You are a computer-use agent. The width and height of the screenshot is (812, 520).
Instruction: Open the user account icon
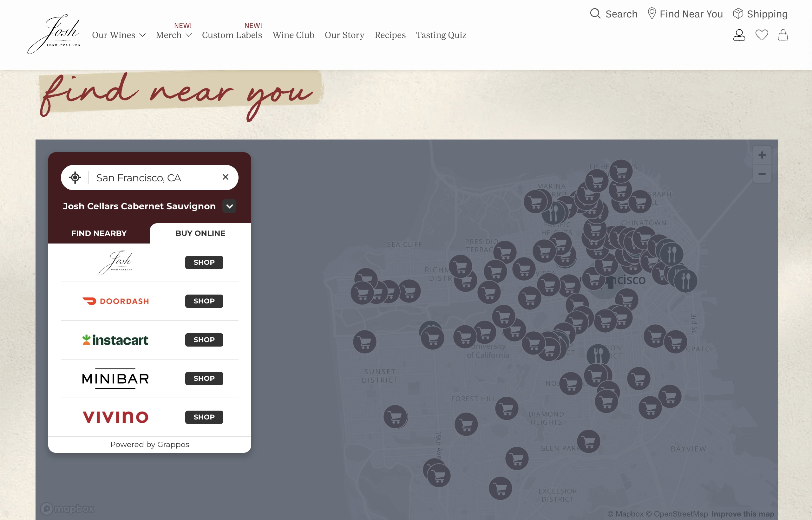tap(739, 35)
